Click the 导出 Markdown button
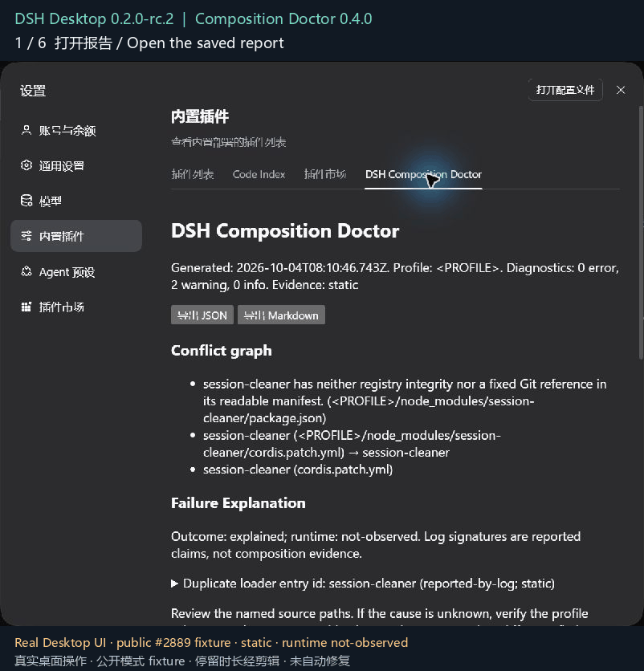 click(x=281, y=315)
